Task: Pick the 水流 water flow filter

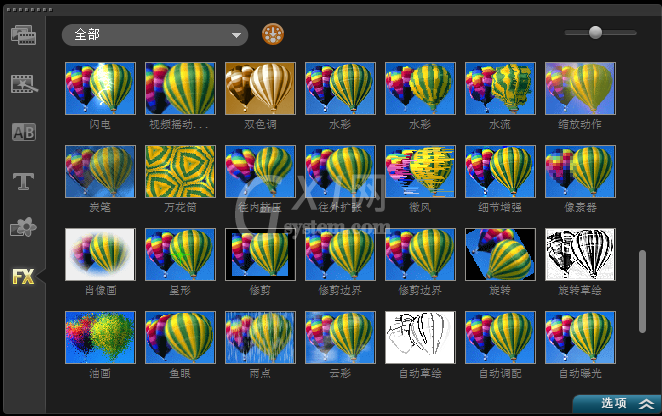Action: point(500,88)
